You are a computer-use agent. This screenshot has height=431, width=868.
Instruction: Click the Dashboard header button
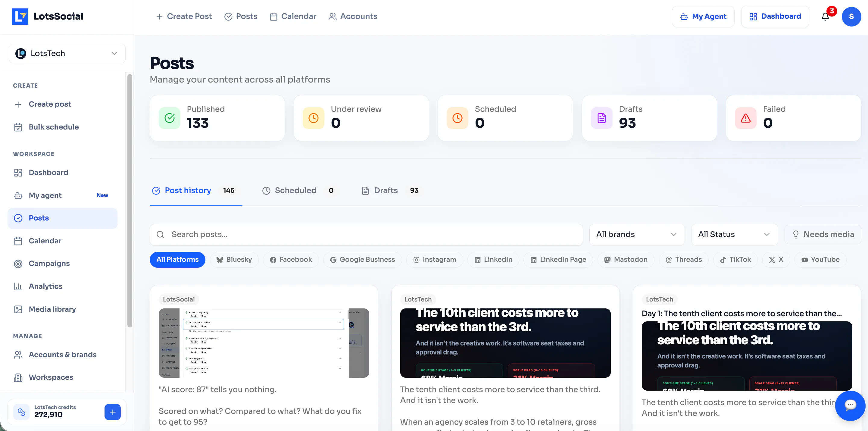(775, 17)
